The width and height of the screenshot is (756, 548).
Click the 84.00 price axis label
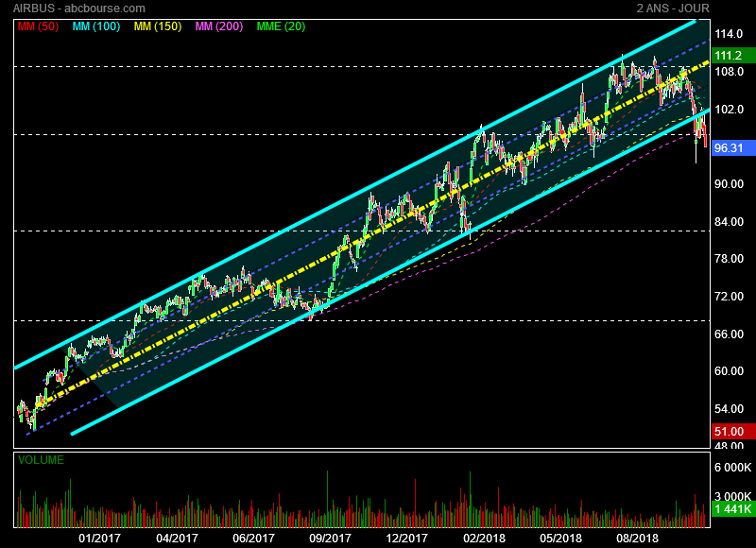(x=729, y=222)
